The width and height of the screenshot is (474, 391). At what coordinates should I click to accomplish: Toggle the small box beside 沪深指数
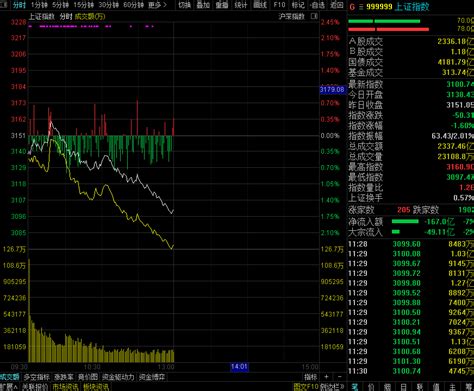pyautogui.click(x=314, y=16)
